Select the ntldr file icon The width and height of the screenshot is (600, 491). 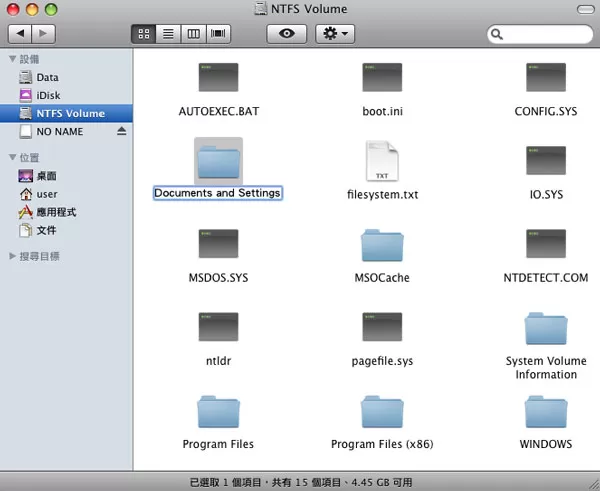pyautogui.click(x=218, y=327)
